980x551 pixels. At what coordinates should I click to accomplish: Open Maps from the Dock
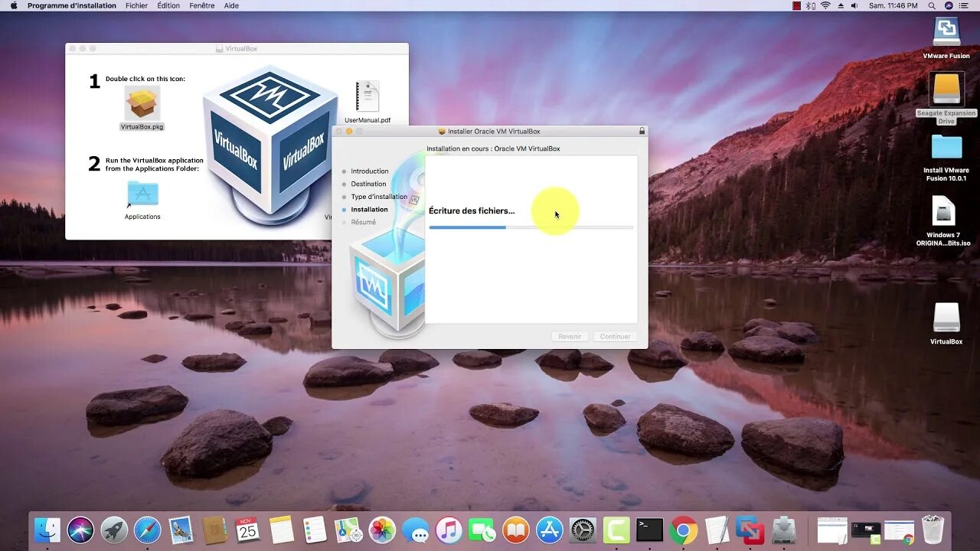348,530
